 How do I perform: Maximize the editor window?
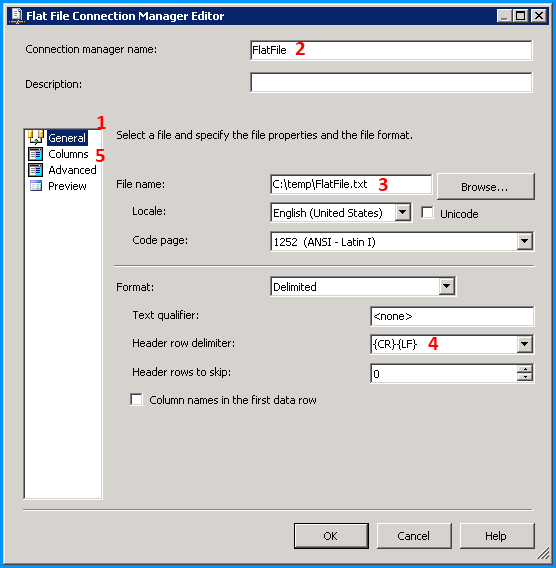[521, 16]
